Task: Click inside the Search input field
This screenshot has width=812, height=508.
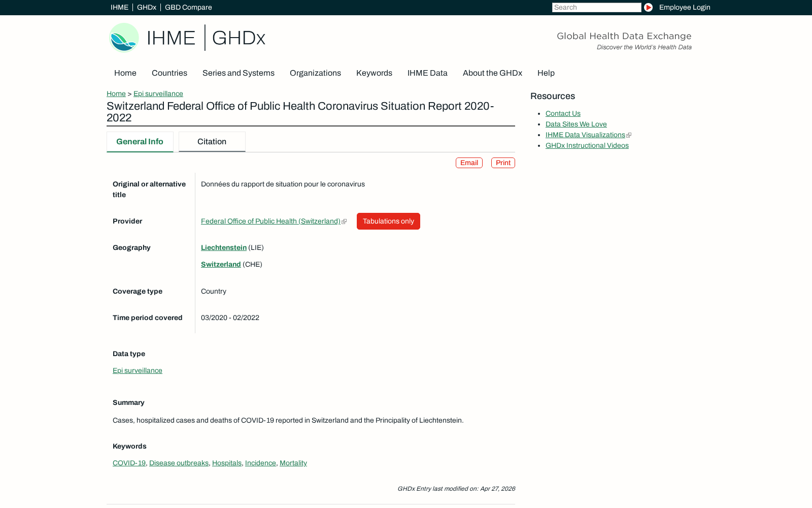Action: [x=596, y=7]
